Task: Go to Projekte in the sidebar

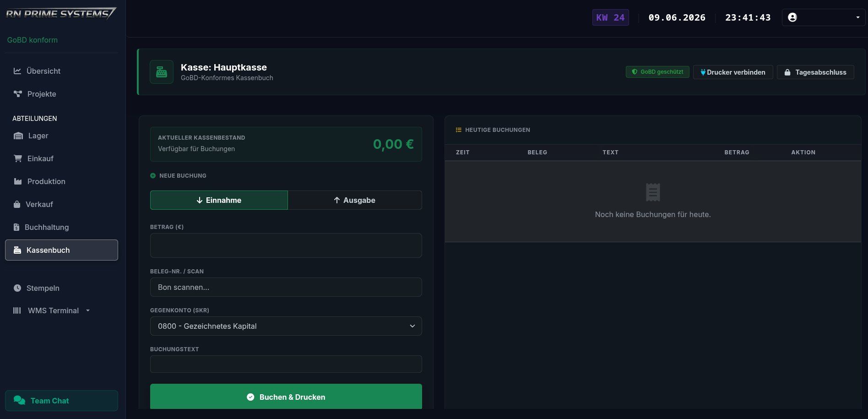Action: pyautogui.click(x=61, y=94)
